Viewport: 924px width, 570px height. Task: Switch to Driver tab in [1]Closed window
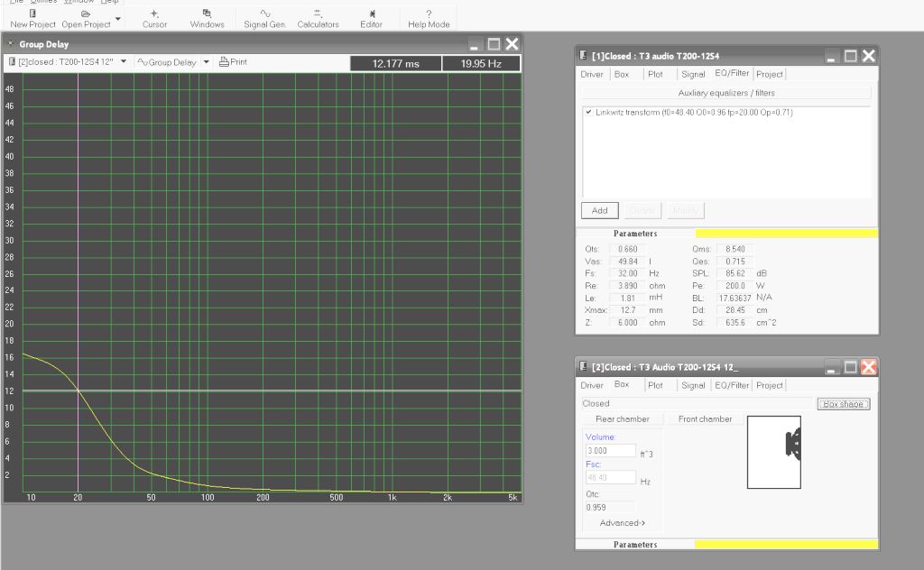click(592, 74)
